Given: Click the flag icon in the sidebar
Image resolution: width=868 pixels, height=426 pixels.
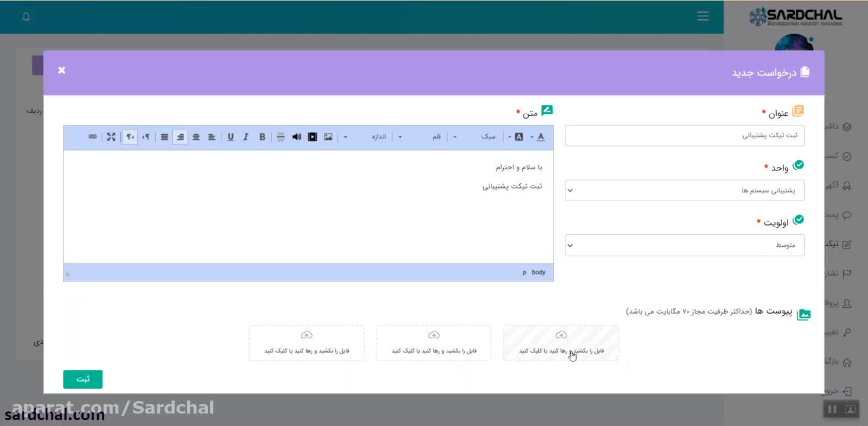Looking at the screenshot, I should pyautogui.click(x=847, y=273).
